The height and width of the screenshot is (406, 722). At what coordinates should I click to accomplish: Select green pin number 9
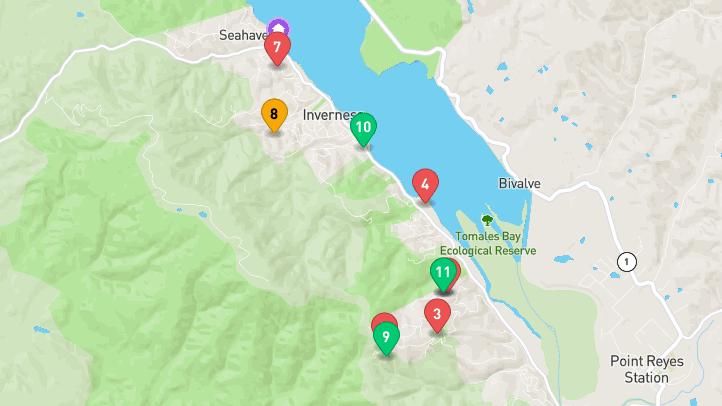pos(386,339)
